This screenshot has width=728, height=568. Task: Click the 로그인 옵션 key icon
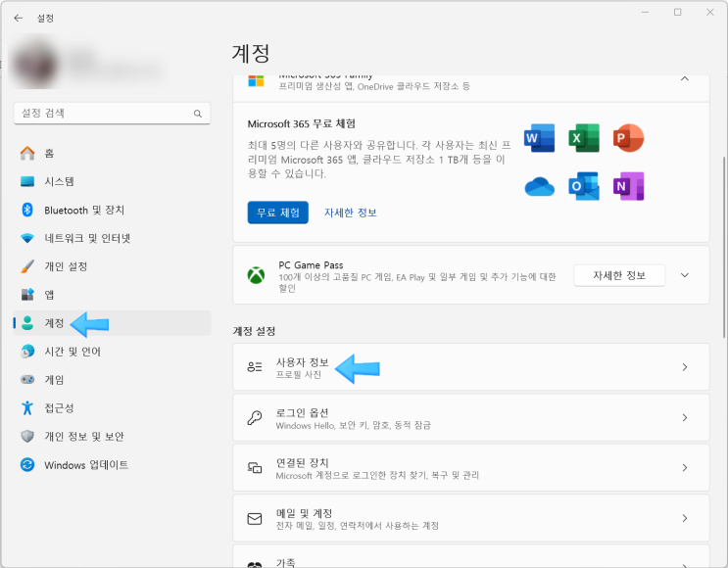point(255,417)
